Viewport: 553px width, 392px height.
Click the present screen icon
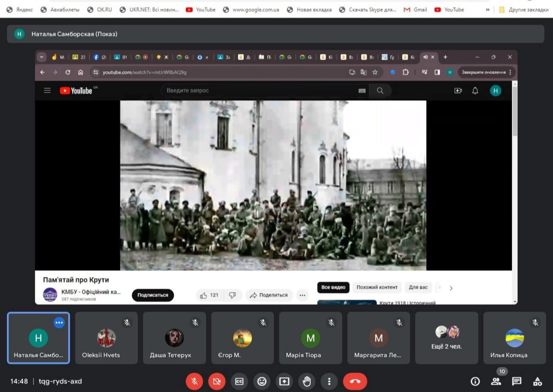[284, 381]
